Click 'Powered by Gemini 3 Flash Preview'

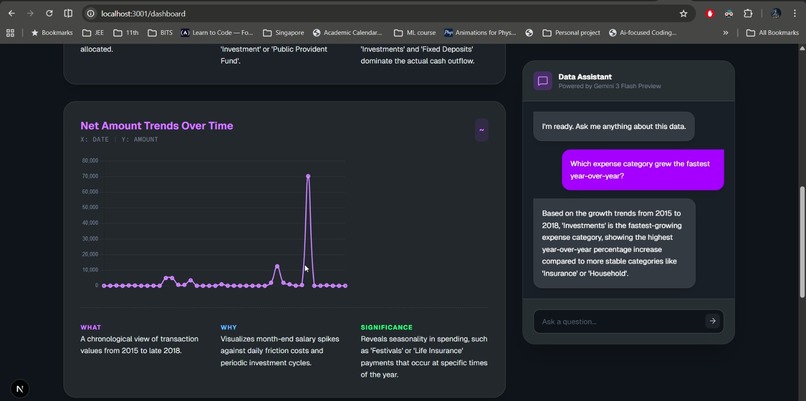pyautogui.click(x=610, y=86)
